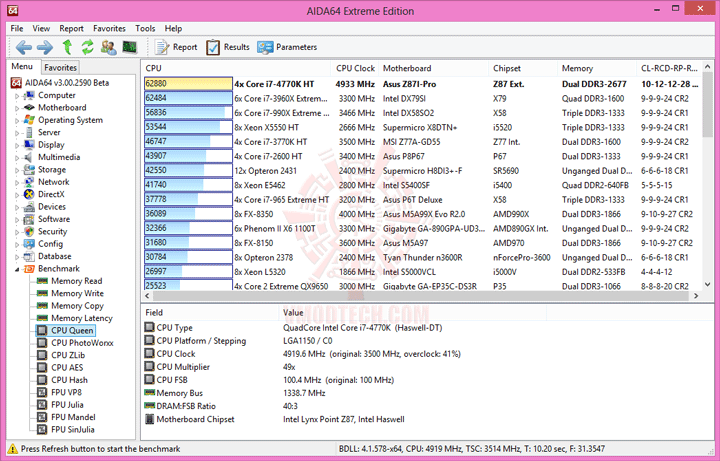Sort by the Chipset column header
The width and height of the screenshot is (720, 461).
tap(523, 68)
